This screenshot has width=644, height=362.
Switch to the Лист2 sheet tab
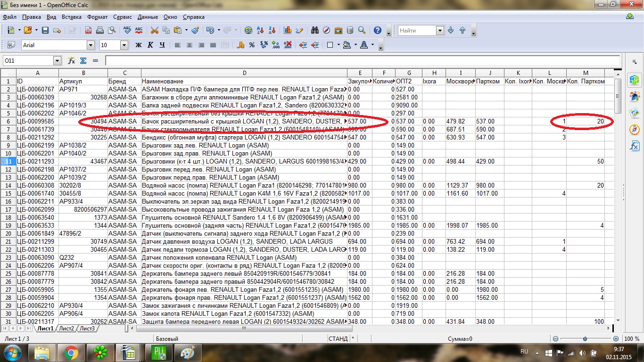tap(66, 329)
